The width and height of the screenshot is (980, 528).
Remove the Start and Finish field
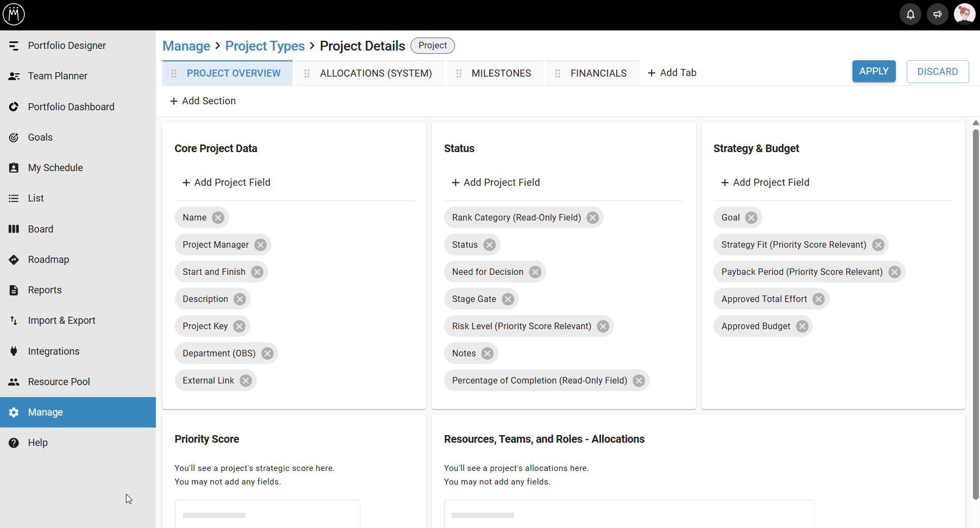[x=257, y=272]
